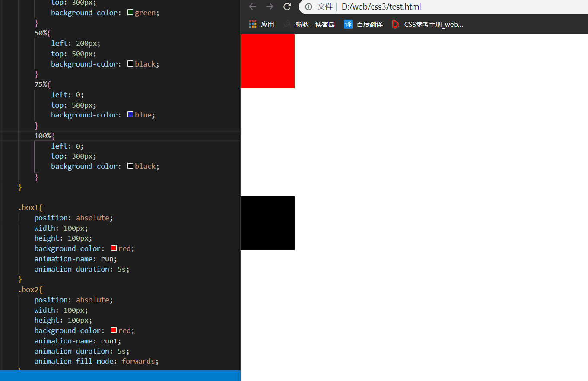Screen dimensions: 588x381
Task: Click "position: absolute;" in the .box1 rule
Action: [74, 218]
